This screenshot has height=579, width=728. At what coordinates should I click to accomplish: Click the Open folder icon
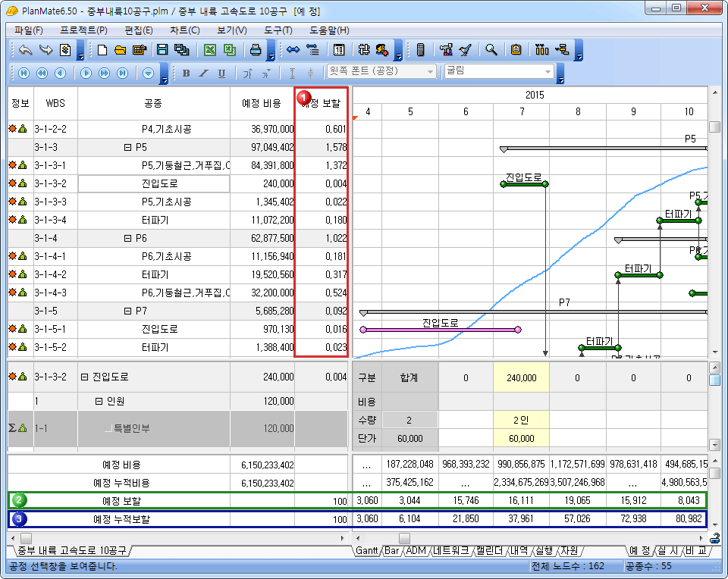pos(120,50)
